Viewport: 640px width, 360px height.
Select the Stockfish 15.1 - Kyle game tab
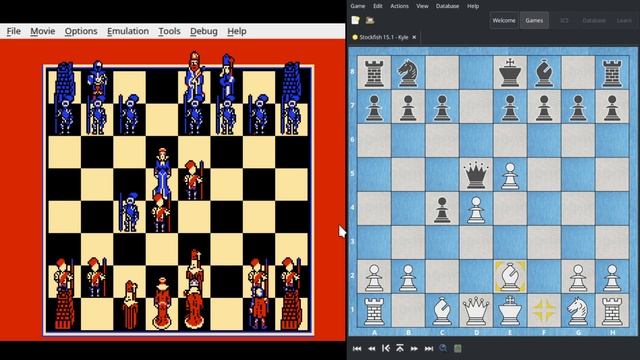tap(384, 37)
